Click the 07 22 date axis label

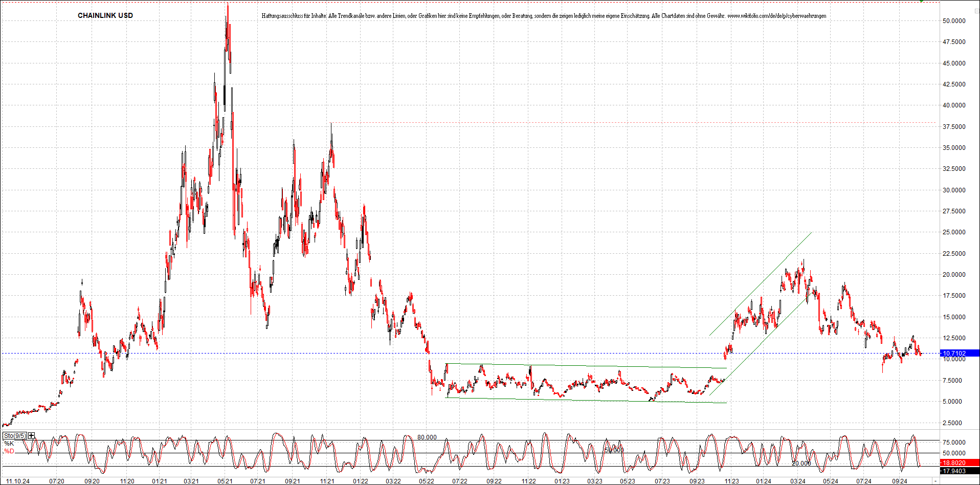460,481
